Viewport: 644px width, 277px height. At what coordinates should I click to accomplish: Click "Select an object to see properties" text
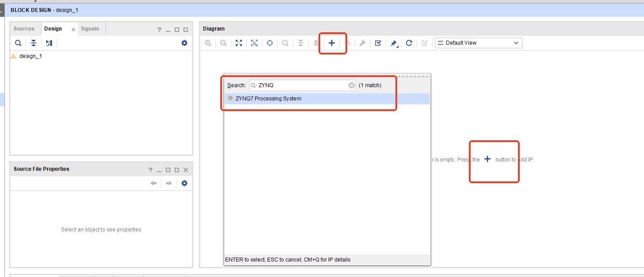coord(101,230)
